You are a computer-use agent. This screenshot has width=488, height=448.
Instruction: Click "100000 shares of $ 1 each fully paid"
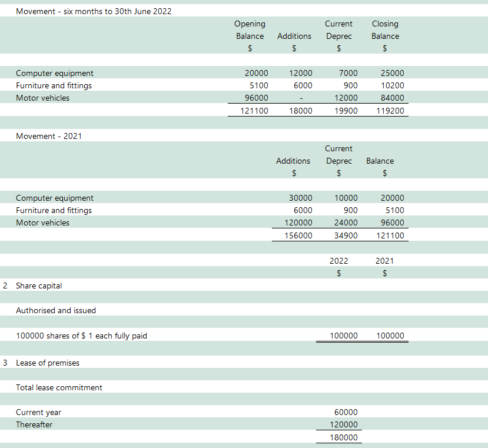click(81, 336)
